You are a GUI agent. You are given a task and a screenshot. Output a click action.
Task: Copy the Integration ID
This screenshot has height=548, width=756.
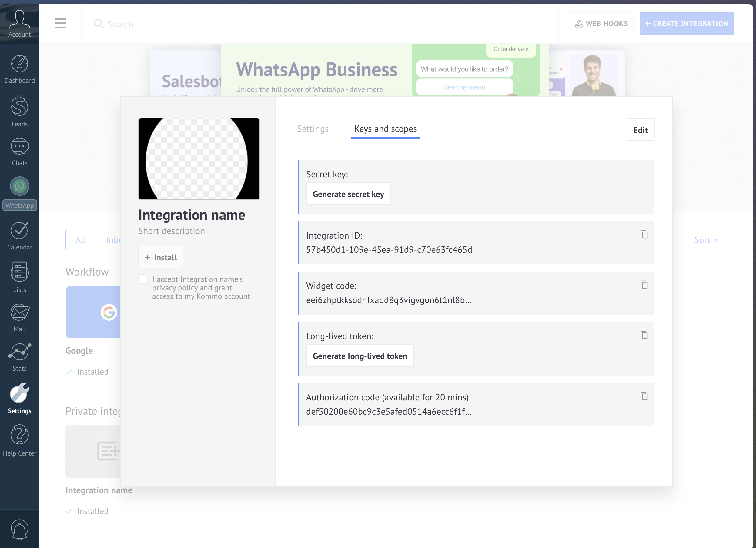(644, 234)
